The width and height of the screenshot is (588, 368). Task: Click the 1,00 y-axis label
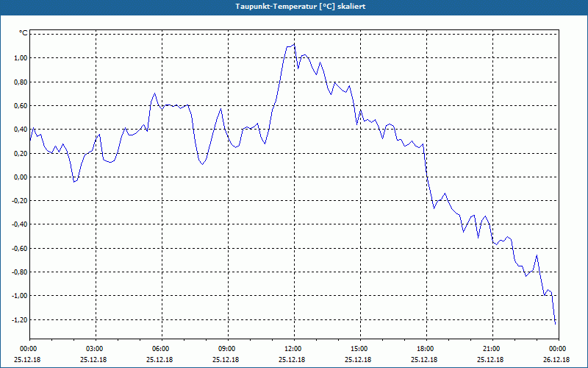21,58
